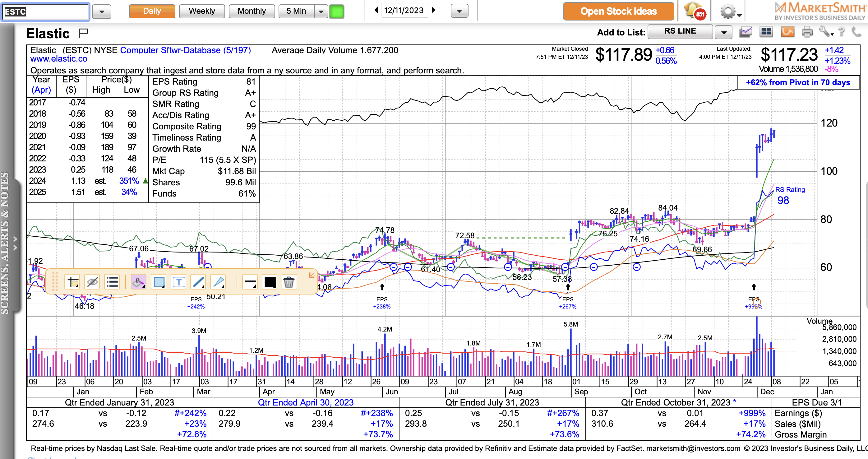868x459 pixels.
Task: Choose the text box drawing tool
Action: tap(178, 282)
